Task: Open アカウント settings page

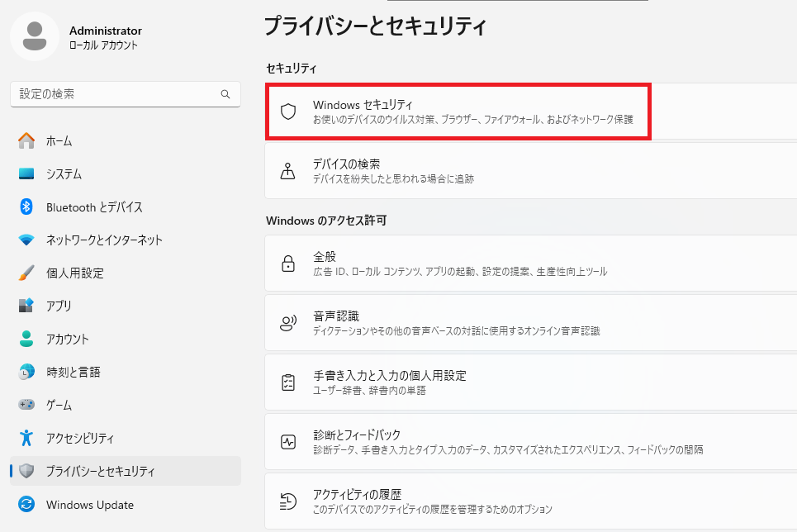Action: tap(67, 340)
